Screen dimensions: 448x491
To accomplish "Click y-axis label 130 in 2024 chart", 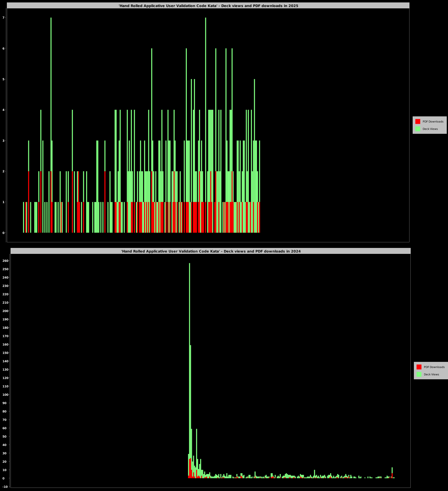I will (5, 369).
